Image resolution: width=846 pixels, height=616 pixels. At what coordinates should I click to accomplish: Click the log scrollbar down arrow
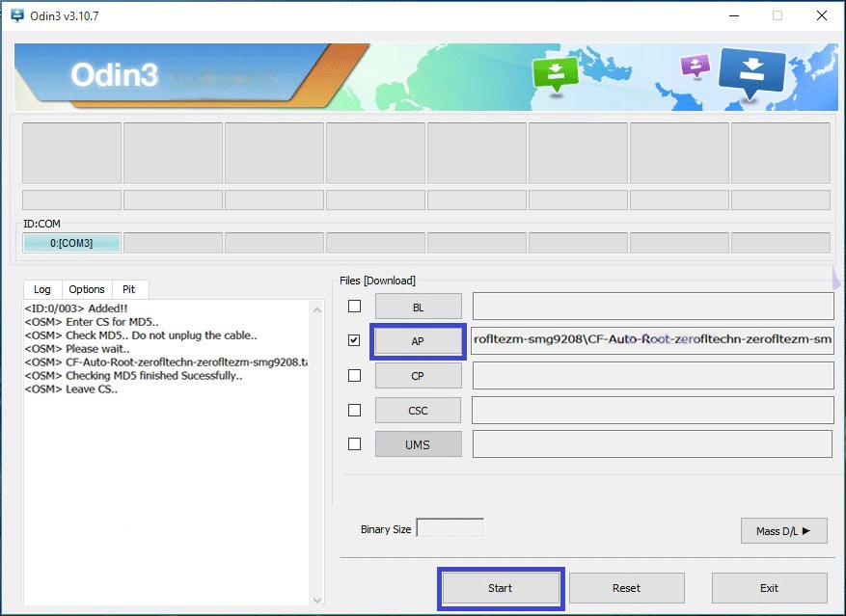(x=316, y=600)
